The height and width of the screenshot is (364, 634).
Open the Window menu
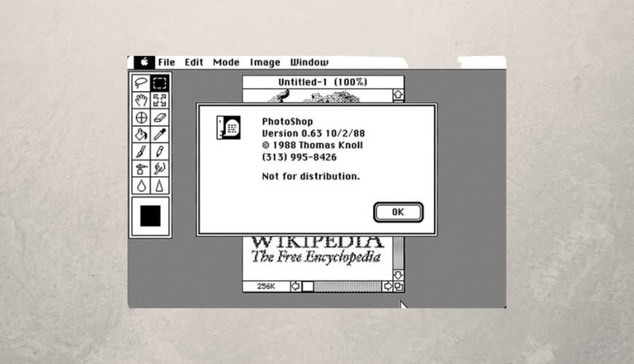pyautogui.click(x=309, y=62)
